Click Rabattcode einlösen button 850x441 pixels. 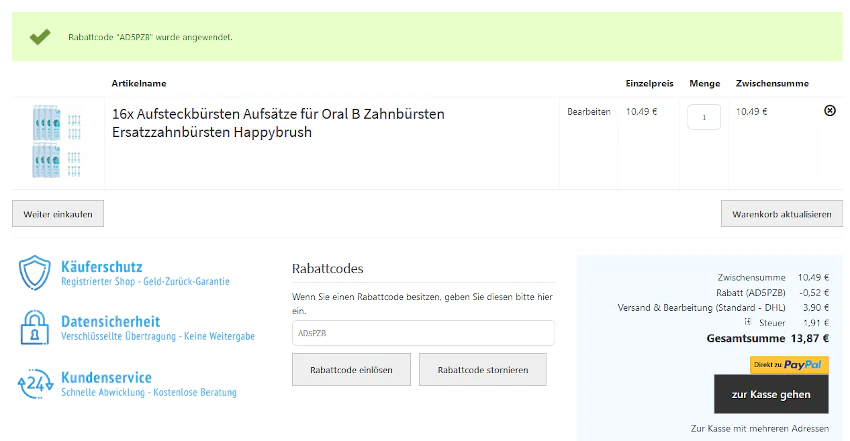point(351,369)
